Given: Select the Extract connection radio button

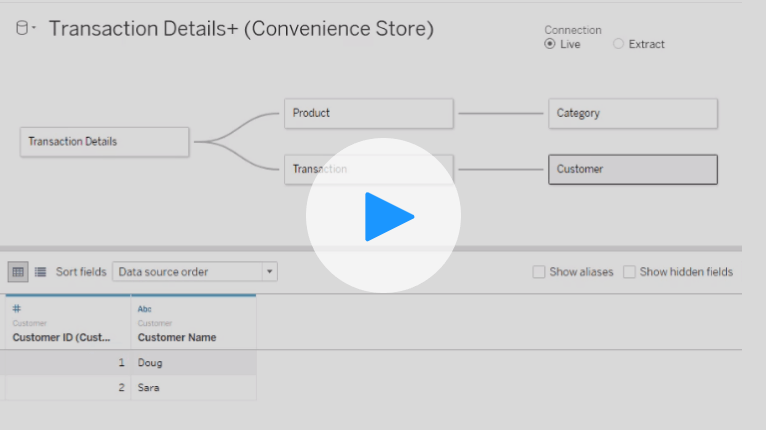Looking at the screenshot, I should coord(618,44).
